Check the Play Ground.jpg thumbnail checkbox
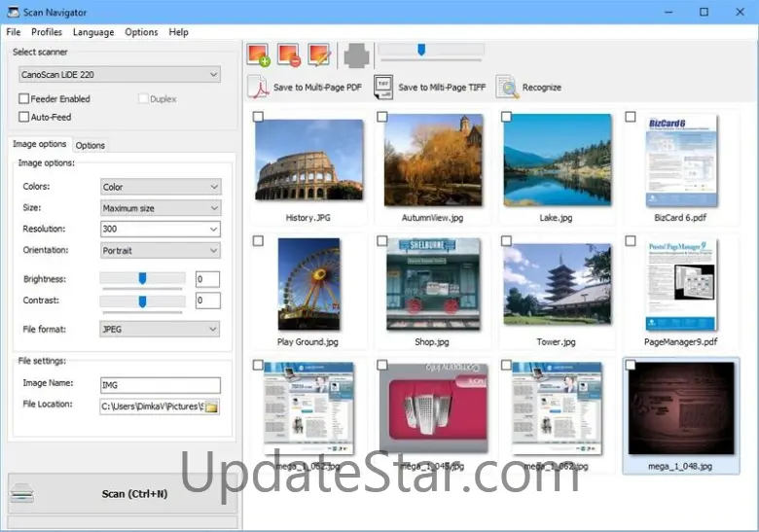The width and height of the screenshot is (759, 532). (x=258, y=241)
